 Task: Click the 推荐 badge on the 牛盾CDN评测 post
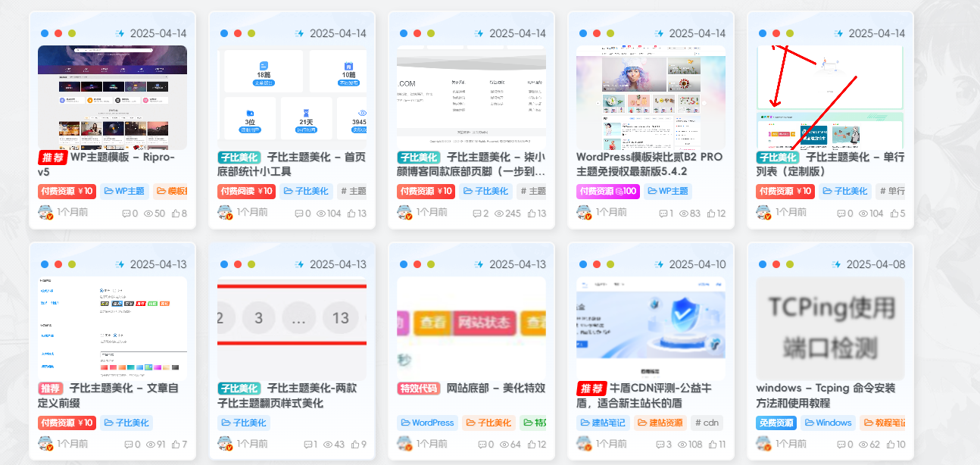point(591,389)
